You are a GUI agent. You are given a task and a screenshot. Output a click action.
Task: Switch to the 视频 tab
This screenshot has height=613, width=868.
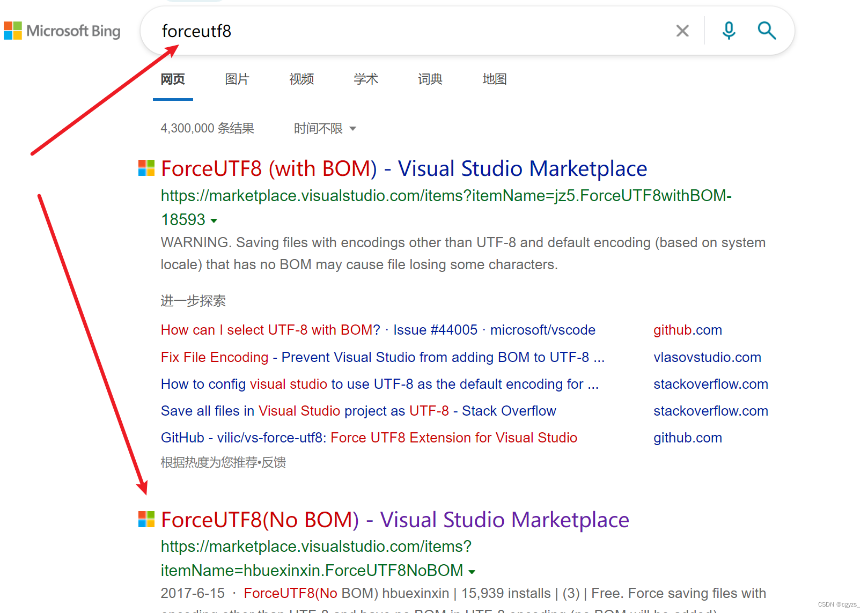click(301, 79)
